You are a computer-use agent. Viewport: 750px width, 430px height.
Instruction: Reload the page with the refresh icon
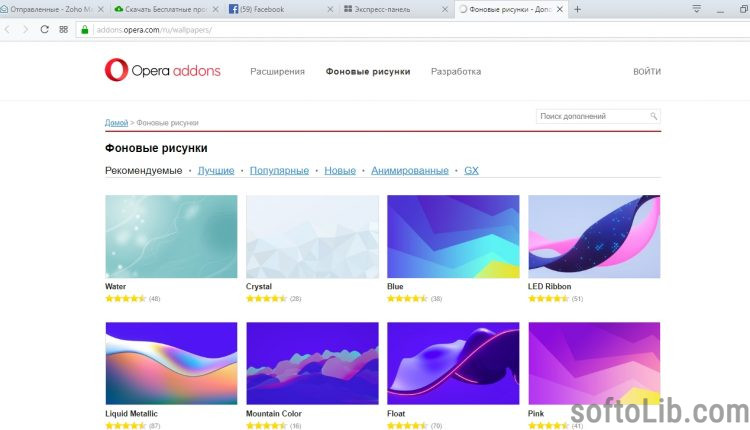[44, 29]
